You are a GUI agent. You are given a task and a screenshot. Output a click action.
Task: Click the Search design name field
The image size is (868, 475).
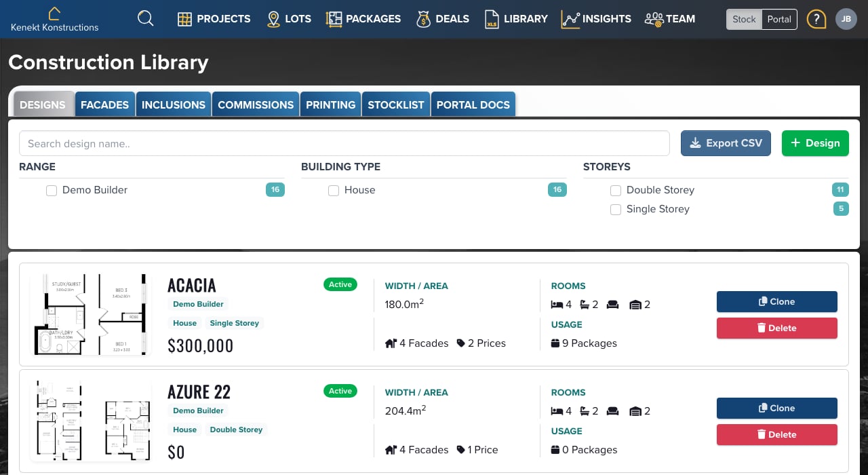[344, 143]
